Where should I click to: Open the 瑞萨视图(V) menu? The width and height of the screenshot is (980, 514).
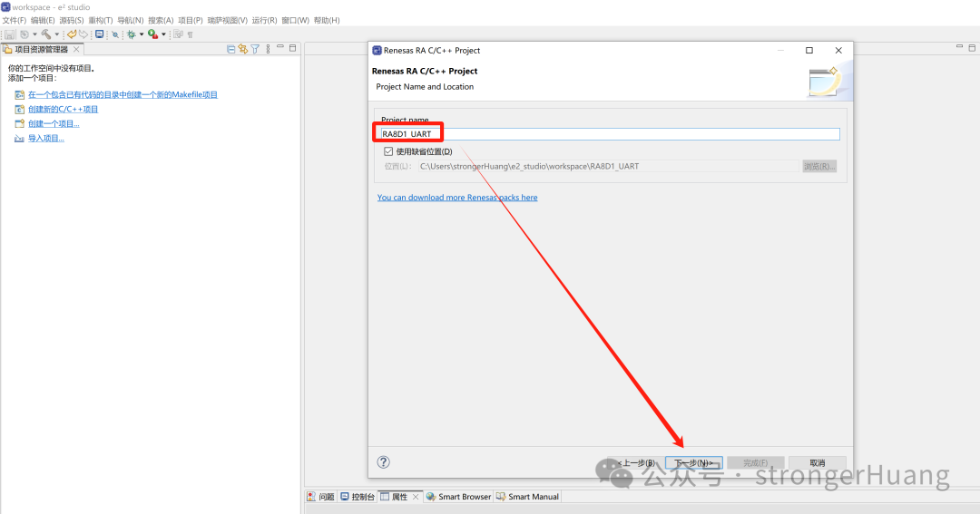point(228,20)
